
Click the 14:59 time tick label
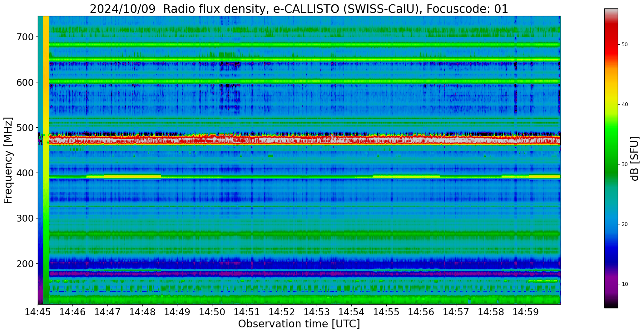526,312
